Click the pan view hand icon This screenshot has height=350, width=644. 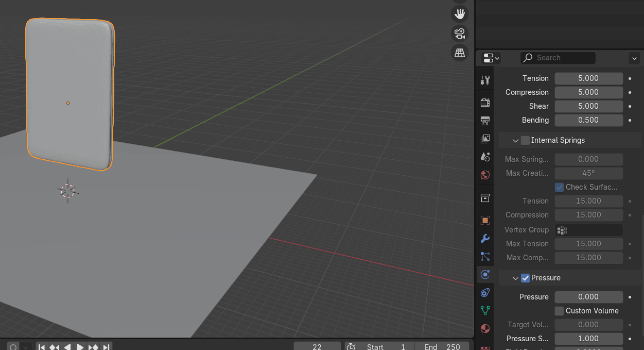(460, 14)
